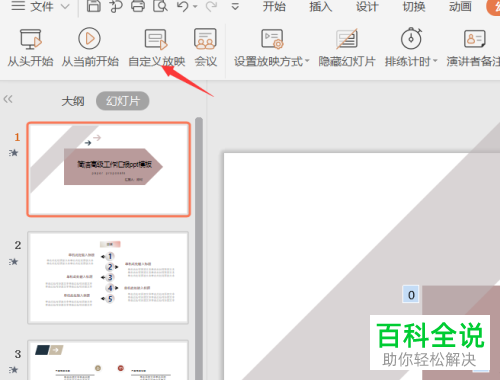Click the 隐藏幻灯片 label text

[347, 62]
